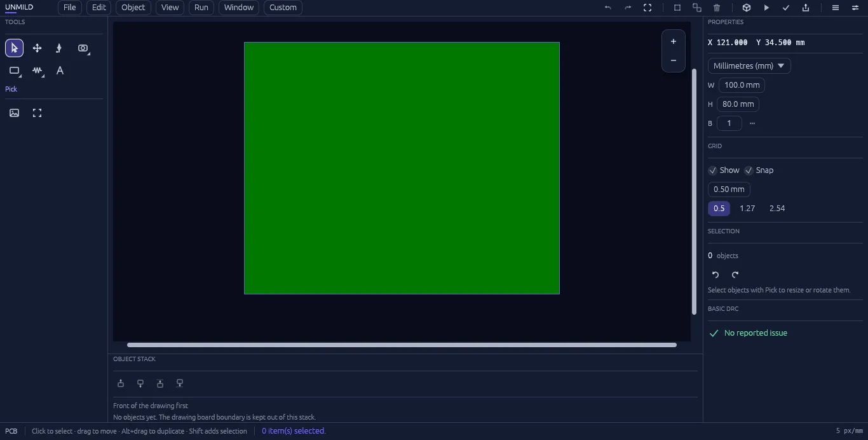Screen dimensions: 868x440
Task: Select the rectangle shape tool
Action: [14, 71]
